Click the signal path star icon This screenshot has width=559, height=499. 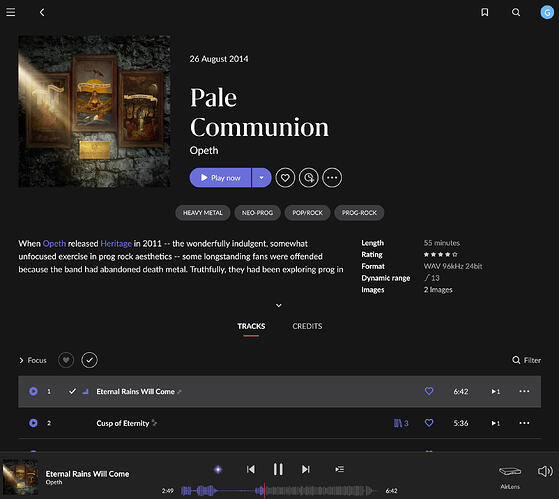click(218, 469)
